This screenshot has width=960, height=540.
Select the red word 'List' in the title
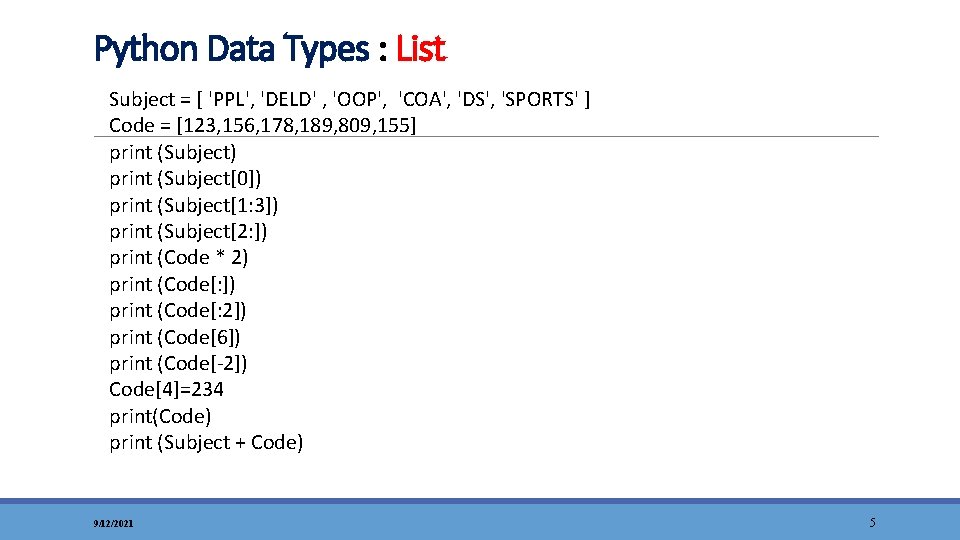click(x=421, y=48)
